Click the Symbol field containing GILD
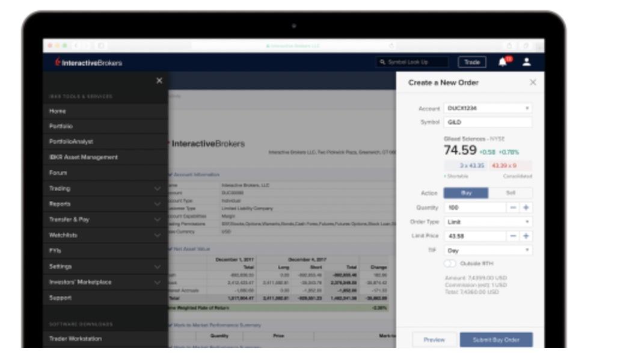This screenshot has width=644, height=353. click(488, 122)
